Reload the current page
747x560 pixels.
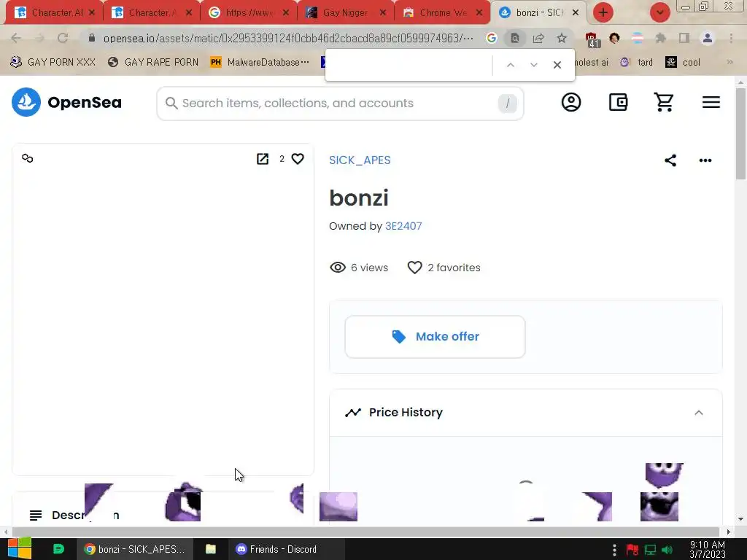coord(63,38)
